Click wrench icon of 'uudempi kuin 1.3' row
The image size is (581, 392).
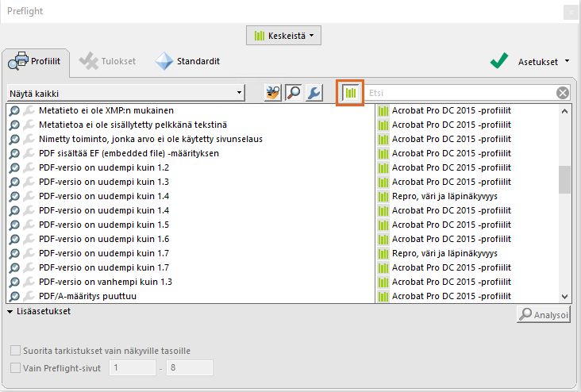click(29, 182)
